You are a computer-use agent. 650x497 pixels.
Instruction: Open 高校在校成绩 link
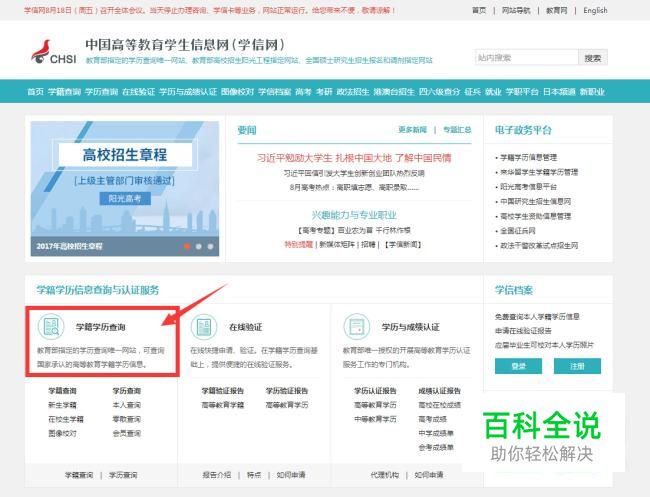(439, 405)
